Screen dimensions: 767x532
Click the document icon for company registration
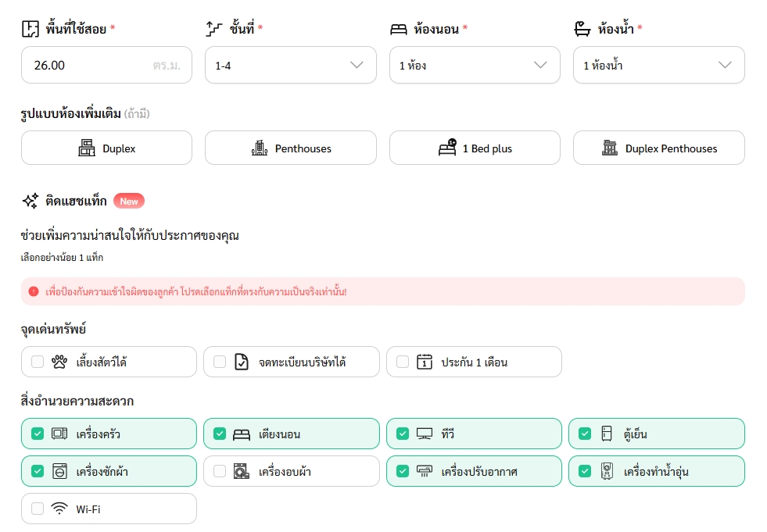[242, 362]
